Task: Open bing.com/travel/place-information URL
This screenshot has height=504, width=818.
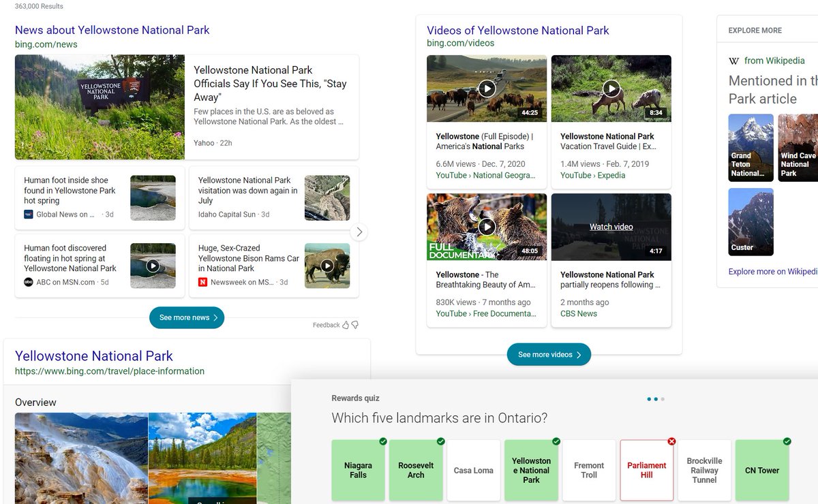Action: click(x=110, y=371)
